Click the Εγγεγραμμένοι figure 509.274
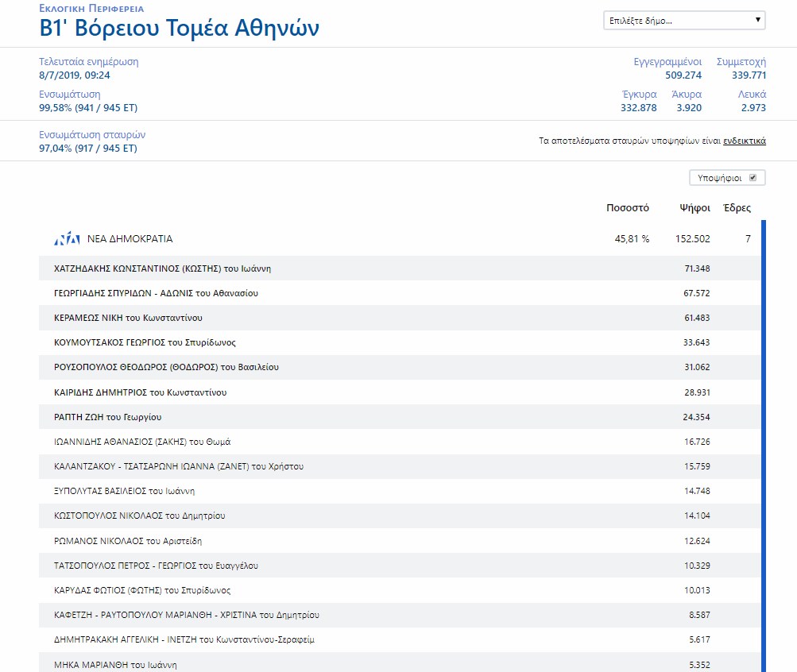Screen dimensions: 797x672 (x=683, y=75)
